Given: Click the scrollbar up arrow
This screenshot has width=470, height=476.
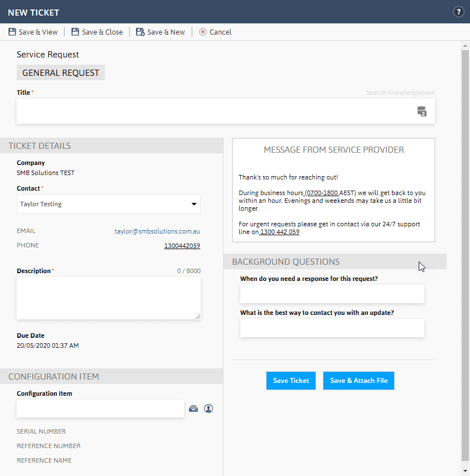Looking at the screenshot, I should pyautogui.click(x=465, y=46).
